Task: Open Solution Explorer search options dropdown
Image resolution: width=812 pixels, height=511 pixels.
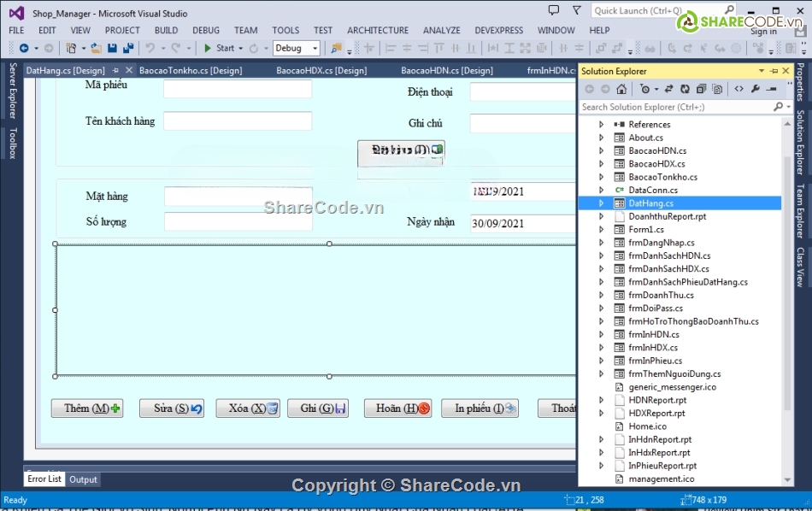Action: tap(788, 107)
